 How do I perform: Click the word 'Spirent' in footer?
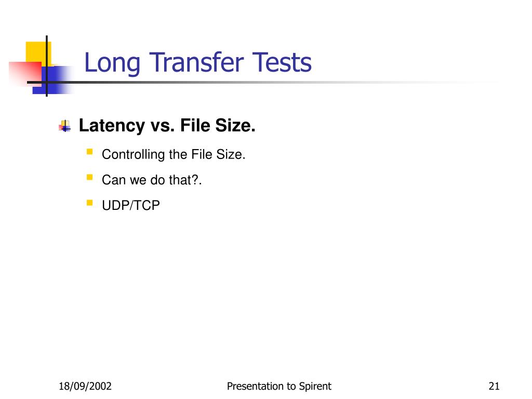[x=315, y=387]
